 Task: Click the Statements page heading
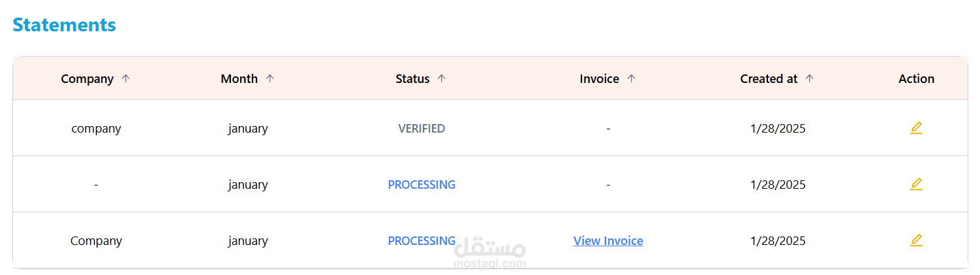tap(64, 25)
